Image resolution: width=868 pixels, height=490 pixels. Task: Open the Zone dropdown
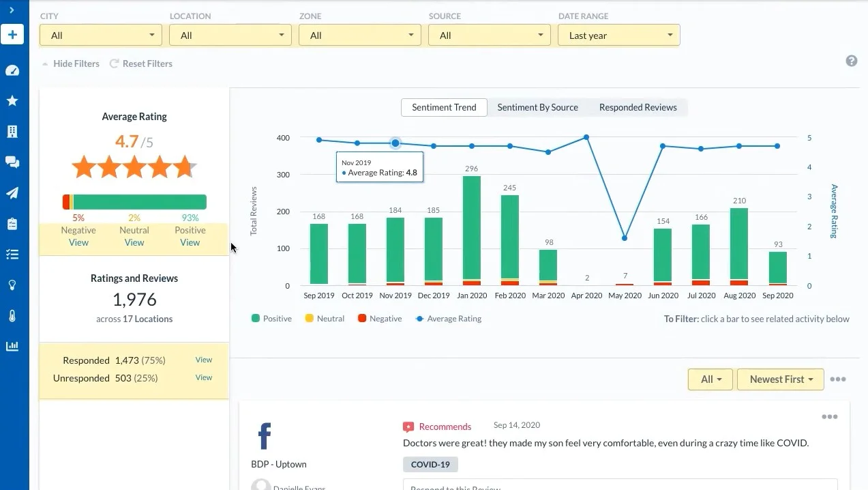360,35
